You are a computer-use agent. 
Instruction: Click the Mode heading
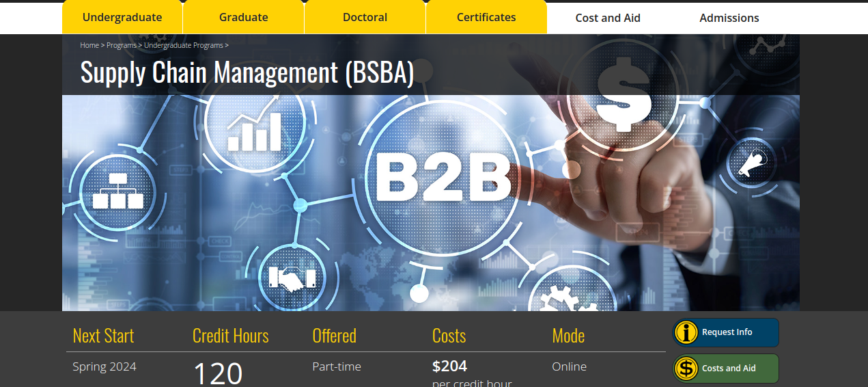(568, 336)
